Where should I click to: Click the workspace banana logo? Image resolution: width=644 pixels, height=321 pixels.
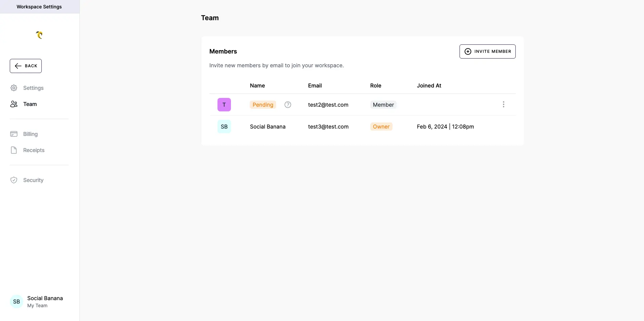point(39,35)
